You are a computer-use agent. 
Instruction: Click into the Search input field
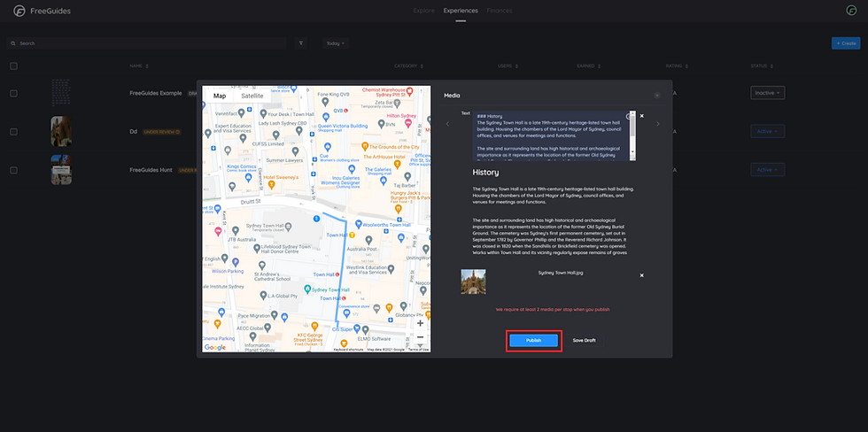point(147,43)
